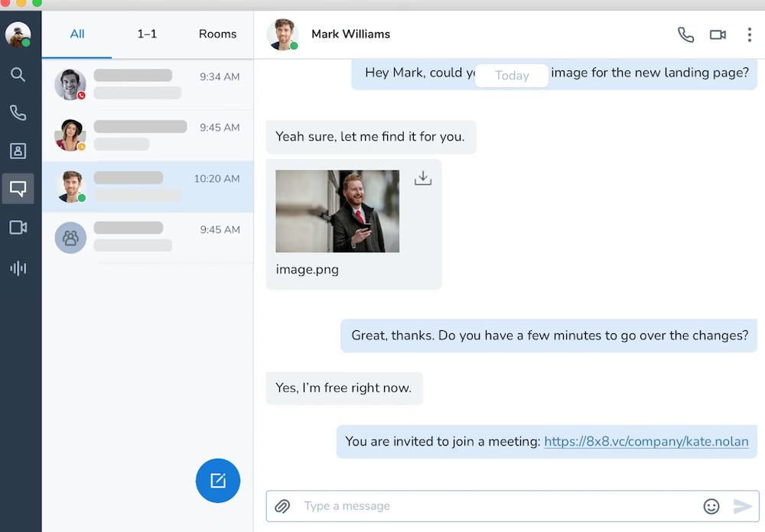Click the image.png file name
This screenshot has height=532, width=765.
pyautogui.click(x=307, y=270)
